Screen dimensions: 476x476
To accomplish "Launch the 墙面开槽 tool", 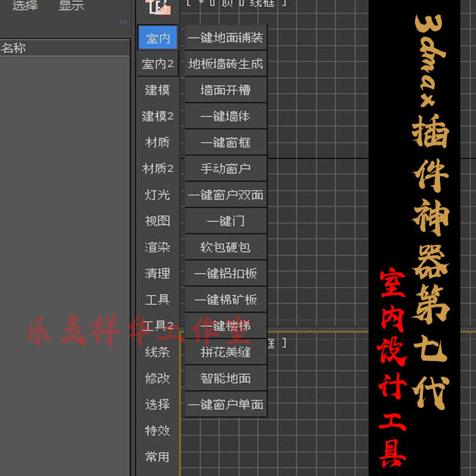I will 226,90.
